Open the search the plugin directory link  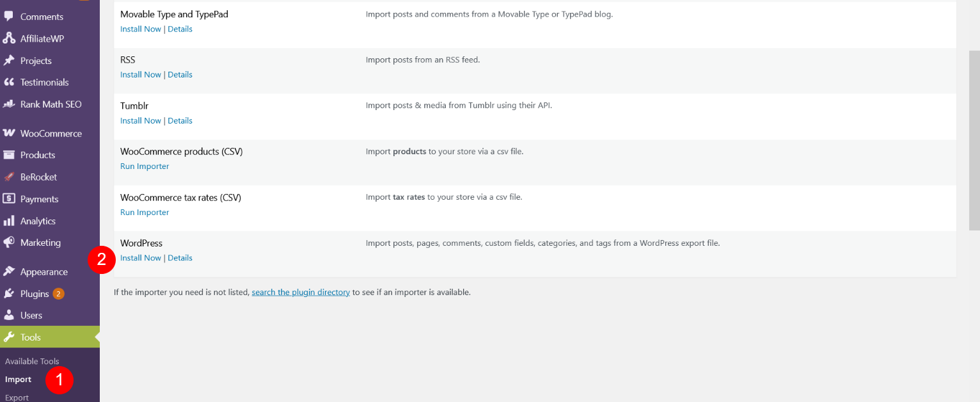301,292
